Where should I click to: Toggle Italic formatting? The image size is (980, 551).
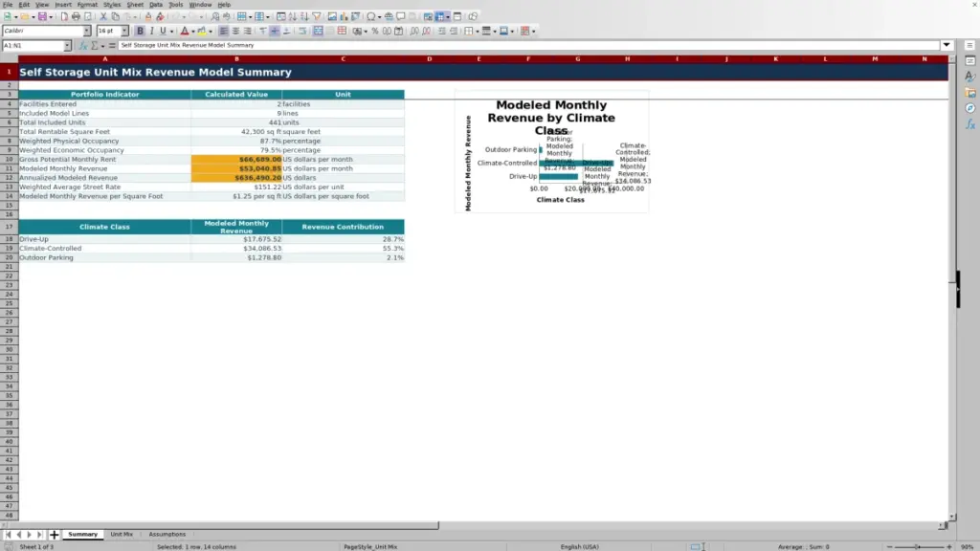[152, 31]
